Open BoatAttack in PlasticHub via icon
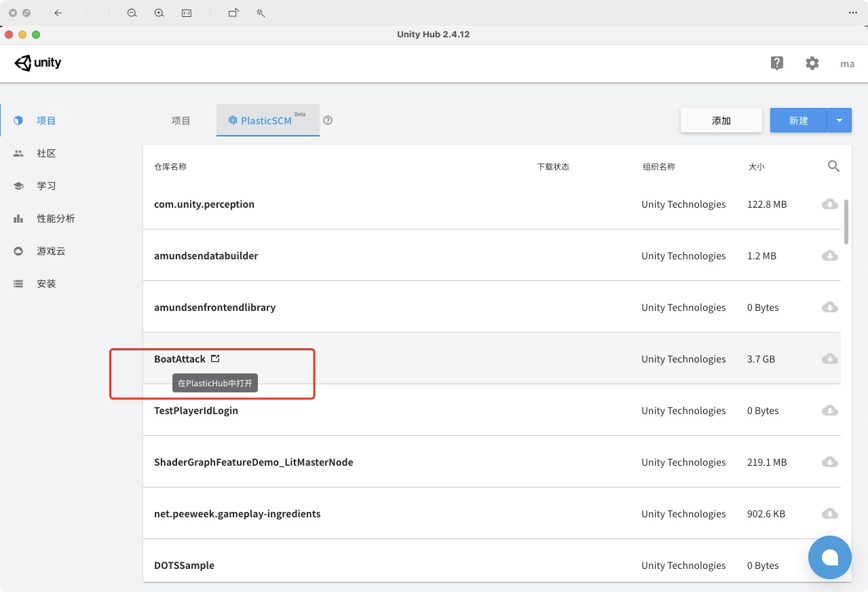Image resolution: width=868 pixels, height=592 pixels. point(215,358)
